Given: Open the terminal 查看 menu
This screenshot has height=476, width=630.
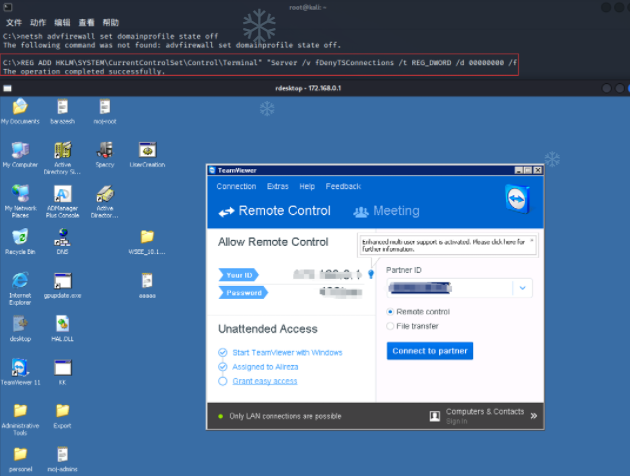Looking at the screenshot, I should [86, 22].
